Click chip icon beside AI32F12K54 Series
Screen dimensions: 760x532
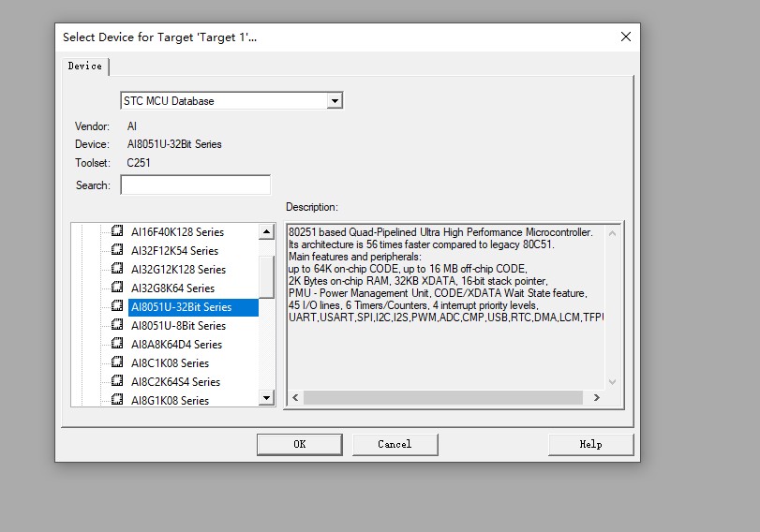pos(117,249)
